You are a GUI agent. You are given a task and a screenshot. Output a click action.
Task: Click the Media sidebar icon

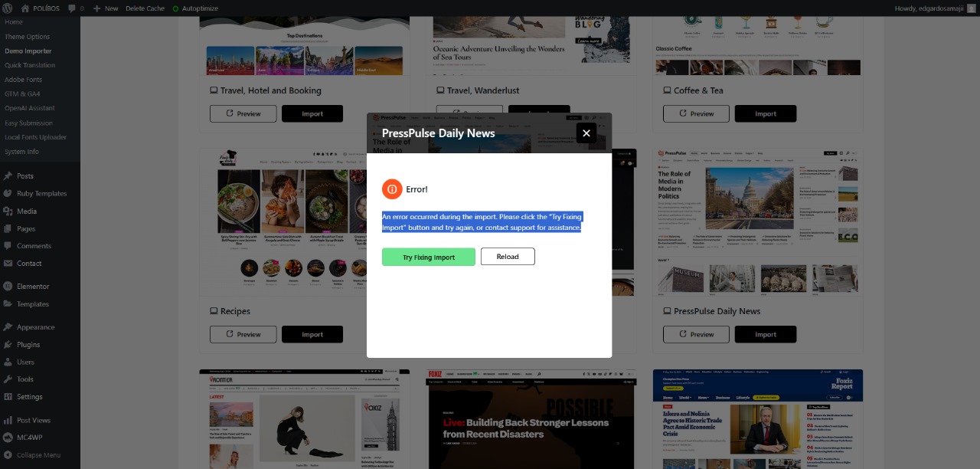point(8,212)
